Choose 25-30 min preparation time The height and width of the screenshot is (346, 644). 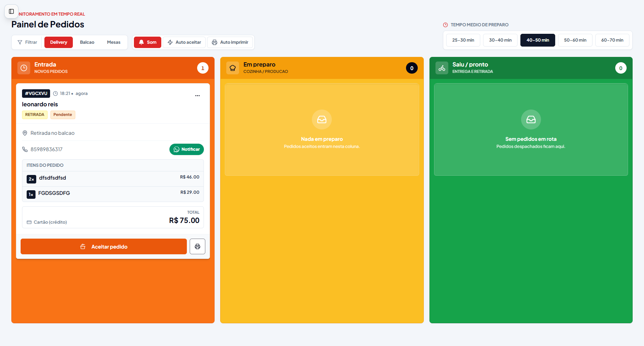point(463,40)
